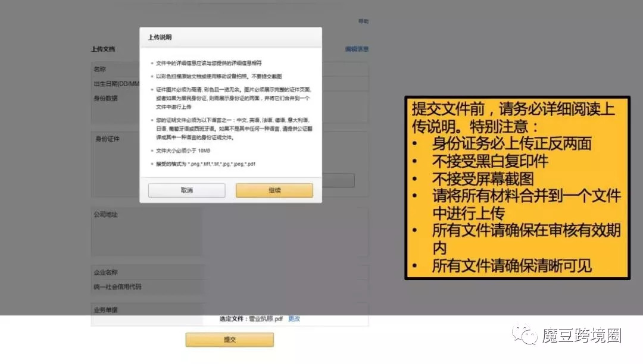Click the 统一社会信用代码 row label
Image resolution: width=643 pixels, height=364 pixels.
point(118,287)
